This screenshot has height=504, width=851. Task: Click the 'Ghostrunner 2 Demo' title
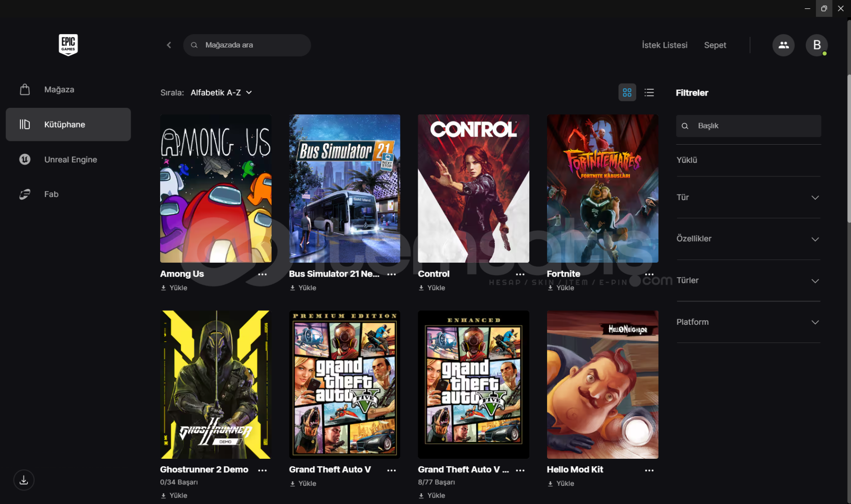(204, 469)
